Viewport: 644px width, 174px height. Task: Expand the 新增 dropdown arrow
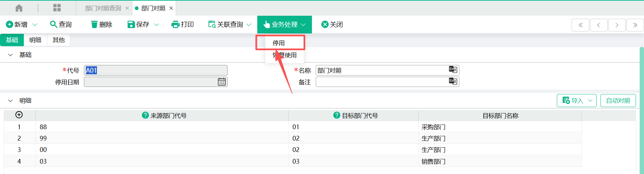tap(35, 25)
